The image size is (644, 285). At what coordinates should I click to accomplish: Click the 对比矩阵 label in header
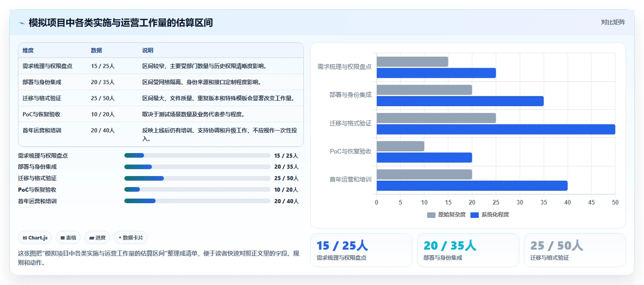[x=613, y=22]
